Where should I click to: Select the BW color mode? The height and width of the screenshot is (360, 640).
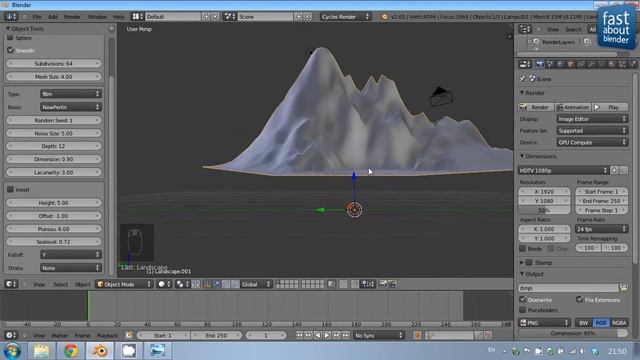click(x=584, y=323)
